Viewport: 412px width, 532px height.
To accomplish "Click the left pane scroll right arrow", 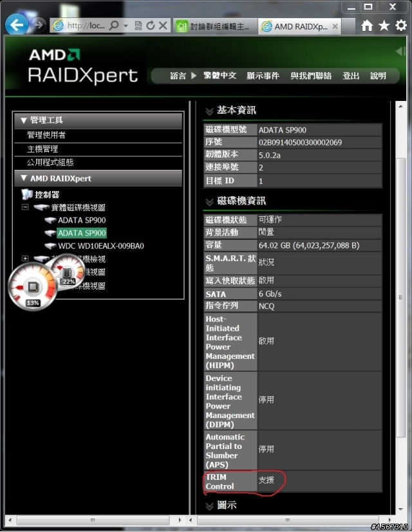I will click(180, 520).
